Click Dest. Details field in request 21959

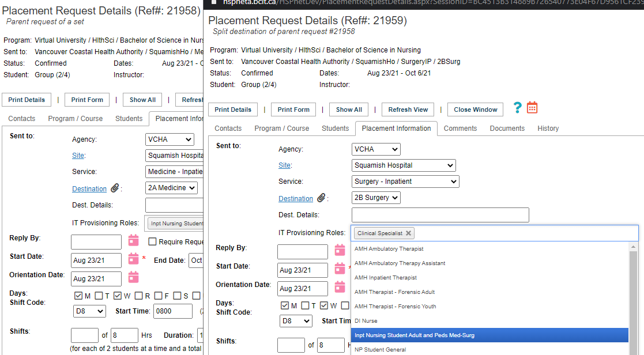(440, 214)
